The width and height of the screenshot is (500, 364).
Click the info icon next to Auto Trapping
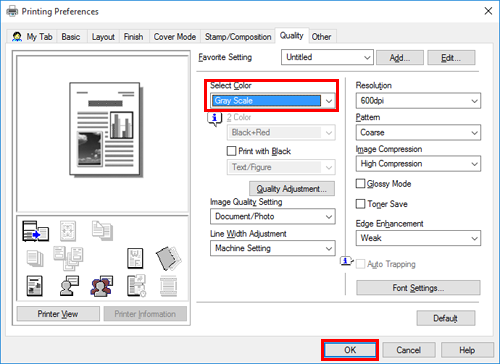point(346,261)
